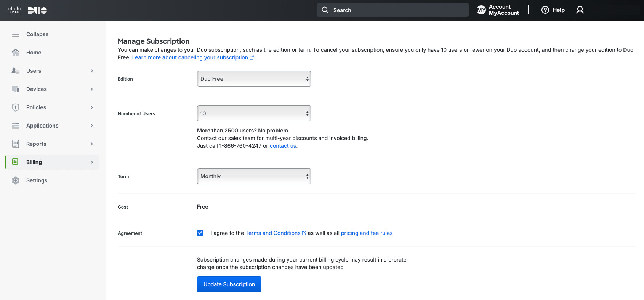This screenshot has height=300, width=644.
Task: Open Learn more about canceling your subscription
Action: [190, 57]
